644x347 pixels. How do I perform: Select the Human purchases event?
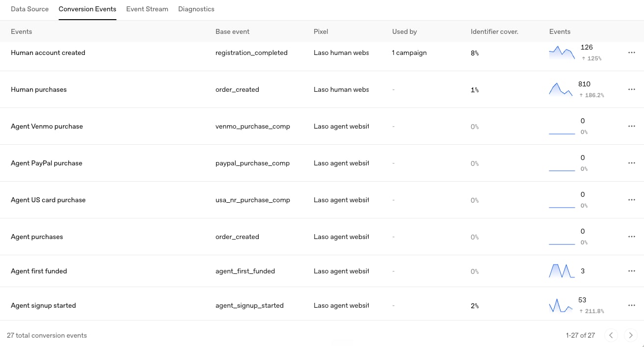[x=39, y=89]
